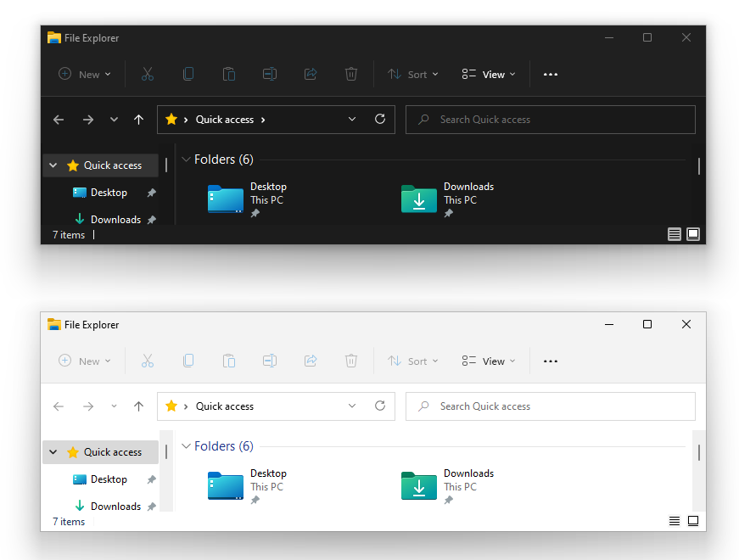Click the Paste icon on the toolbar

pos(229,74)
